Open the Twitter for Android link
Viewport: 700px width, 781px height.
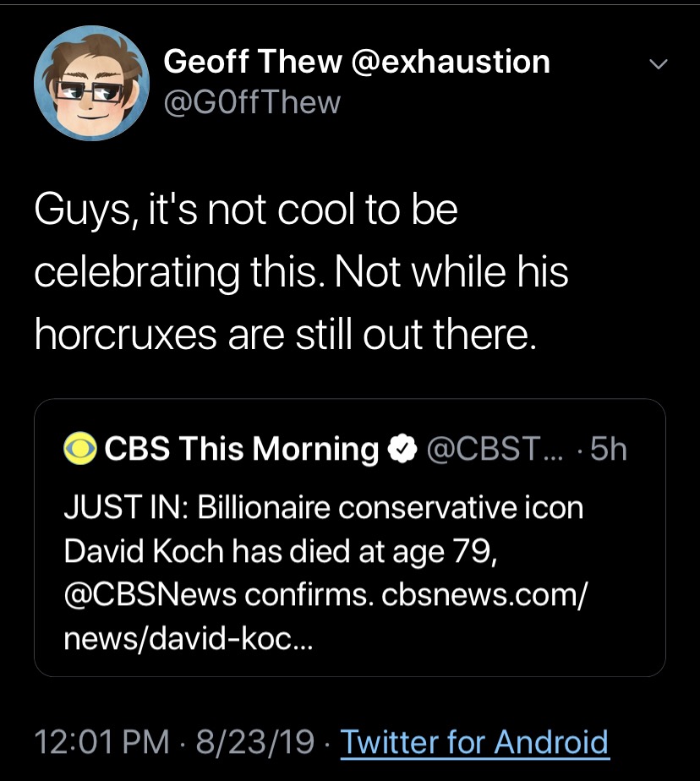475,742
